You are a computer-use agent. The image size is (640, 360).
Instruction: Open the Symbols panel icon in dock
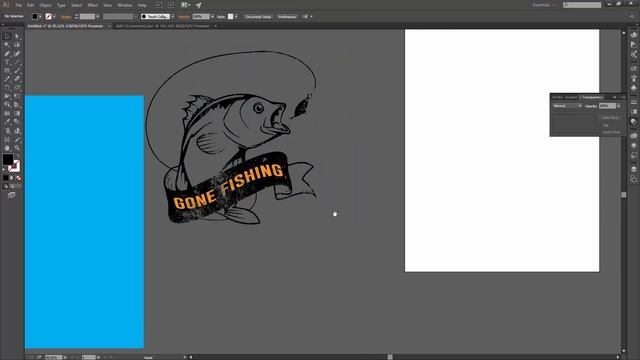click(633, 88)
